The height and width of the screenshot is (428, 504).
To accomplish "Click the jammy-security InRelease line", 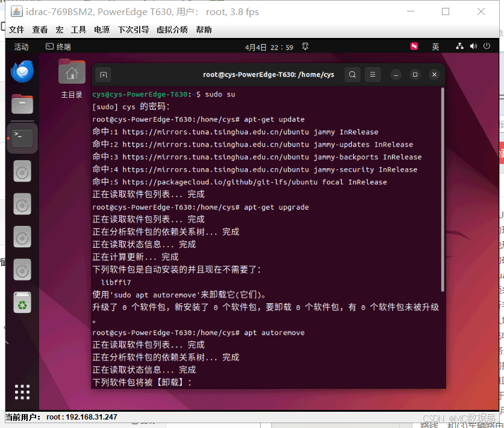I will pos(255,169).
